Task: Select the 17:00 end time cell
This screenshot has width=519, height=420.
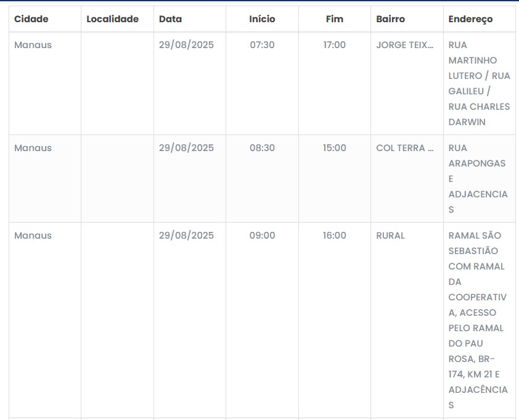Action: pos(335,45)
